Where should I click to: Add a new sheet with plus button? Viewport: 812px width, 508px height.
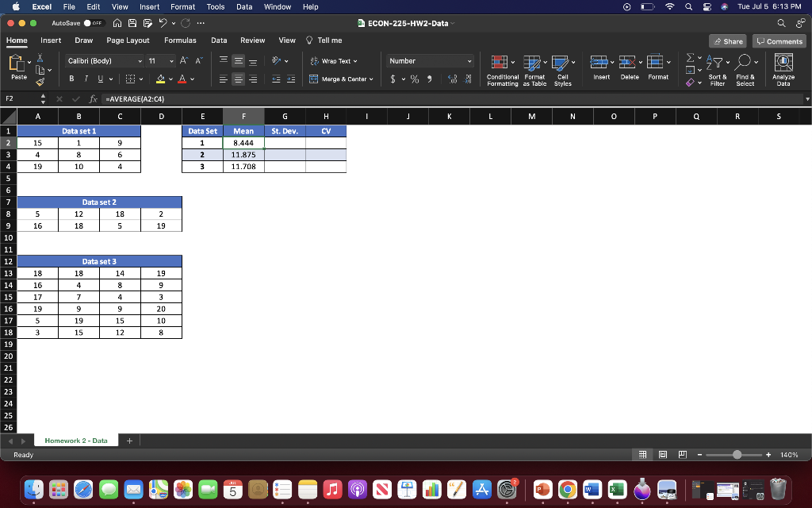129,441
